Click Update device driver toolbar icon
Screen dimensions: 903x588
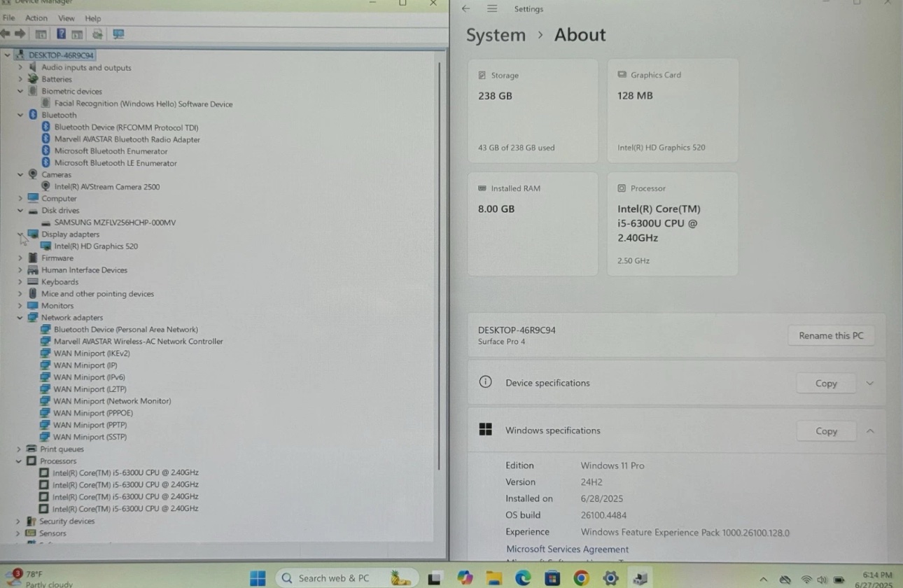coord(97,34)
